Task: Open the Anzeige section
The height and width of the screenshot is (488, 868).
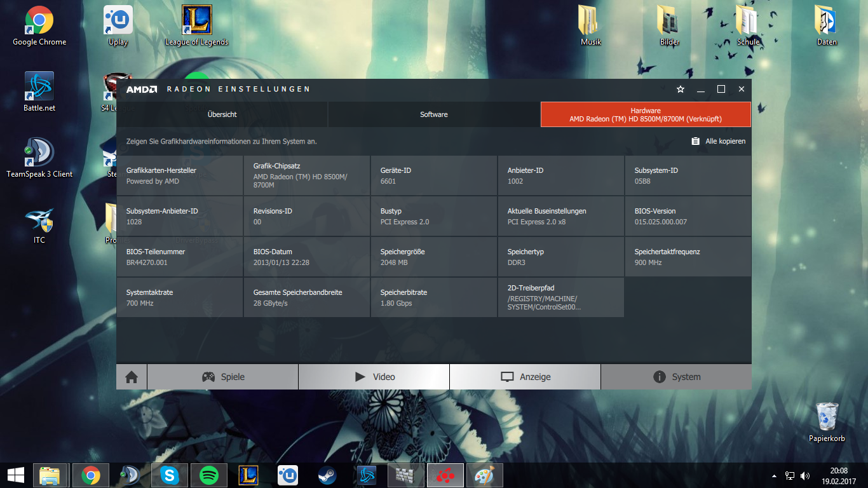Action: (x=525, y=377)
